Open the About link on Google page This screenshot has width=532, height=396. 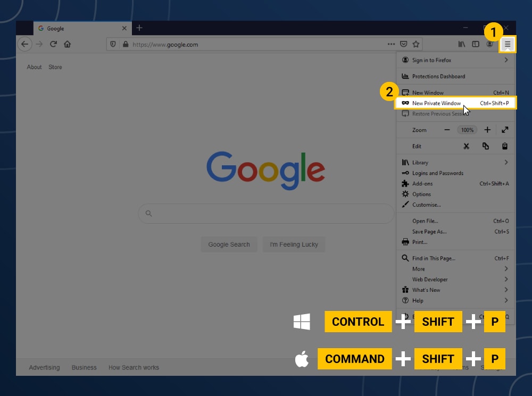tap(34, 67)
